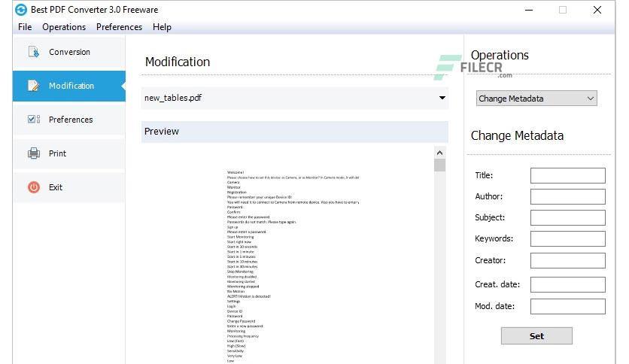Click the new_tables.pdf file name text

173,98
